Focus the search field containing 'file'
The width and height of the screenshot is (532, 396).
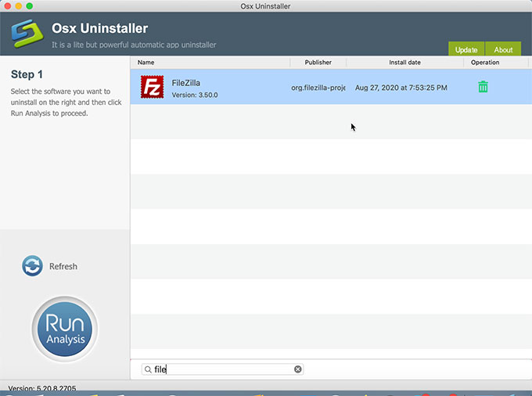tap(222, 369)
